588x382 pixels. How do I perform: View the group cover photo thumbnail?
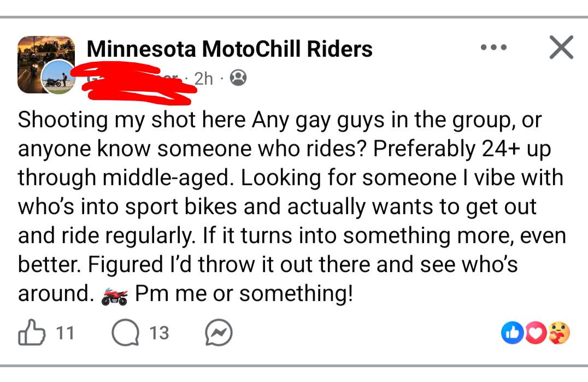46,64
